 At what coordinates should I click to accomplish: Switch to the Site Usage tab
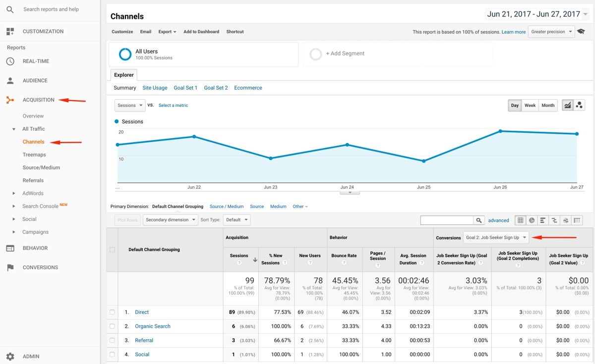pos(155,88)
